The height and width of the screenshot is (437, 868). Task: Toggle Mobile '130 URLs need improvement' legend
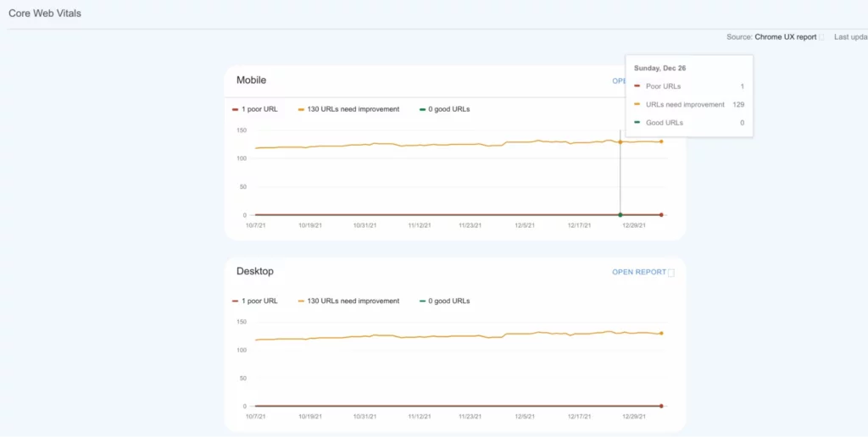348,109
